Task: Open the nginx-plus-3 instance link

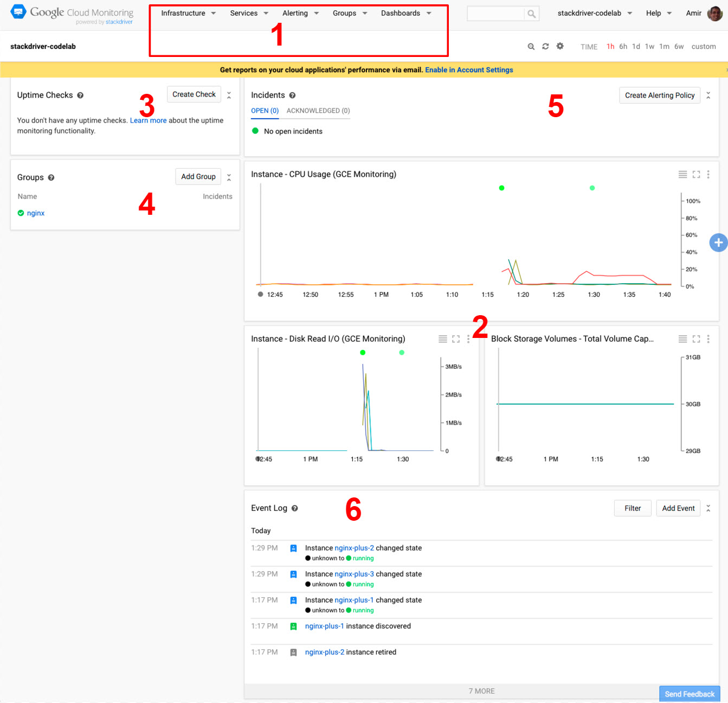Action: click(354, 574)
